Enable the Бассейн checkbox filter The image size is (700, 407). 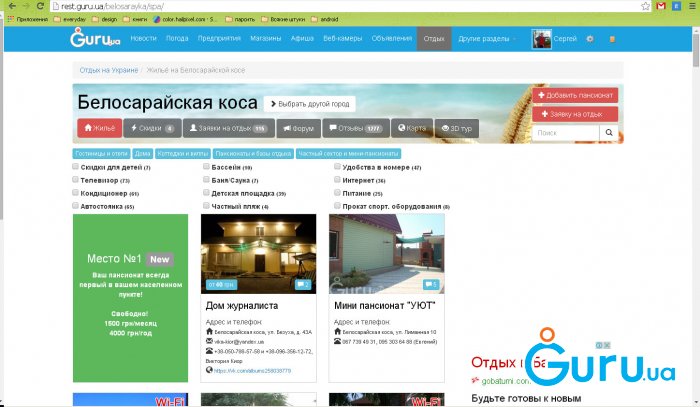(x=207, y=167)
